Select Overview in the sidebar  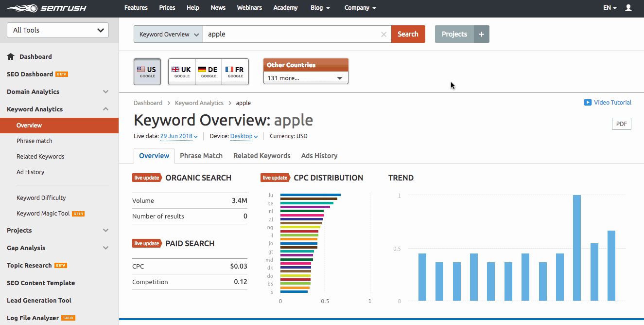pos(59,126)
